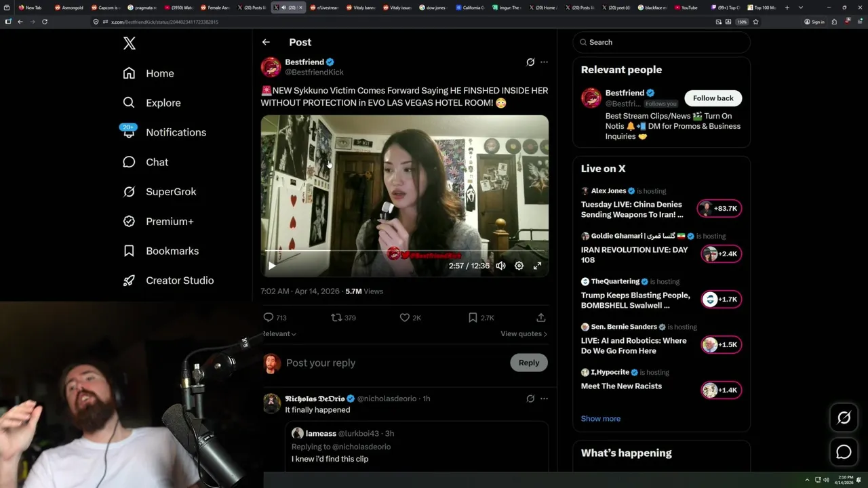This screenshot has width=868, height=488.
Task: Click the back arrow beside Post
Action: (266, 42)
